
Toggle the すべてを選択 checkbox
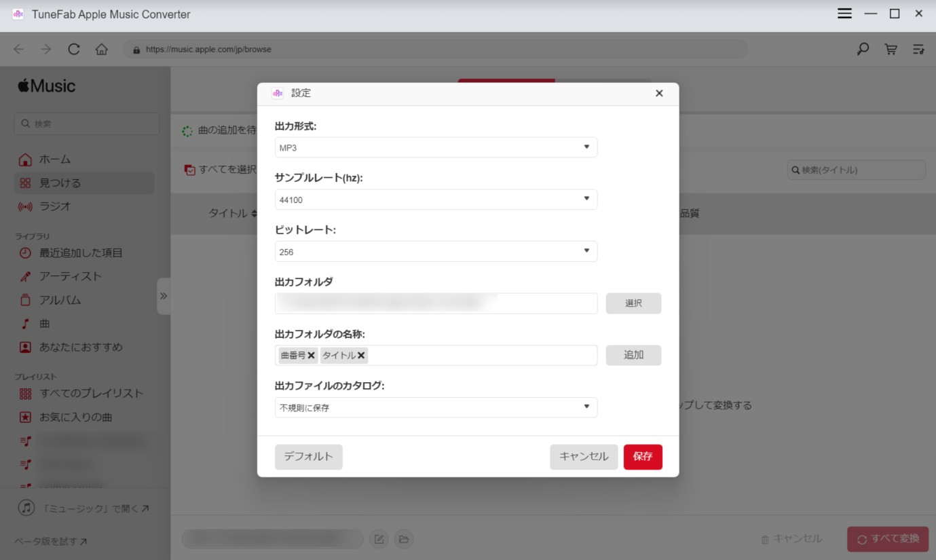(x=190, y=170)
